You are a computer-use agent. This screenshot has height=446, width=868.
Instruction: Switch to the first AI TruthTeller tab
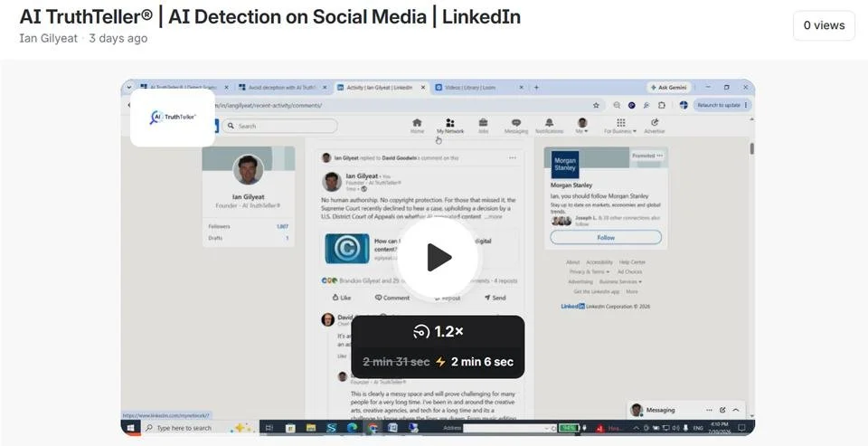point(179,88)
